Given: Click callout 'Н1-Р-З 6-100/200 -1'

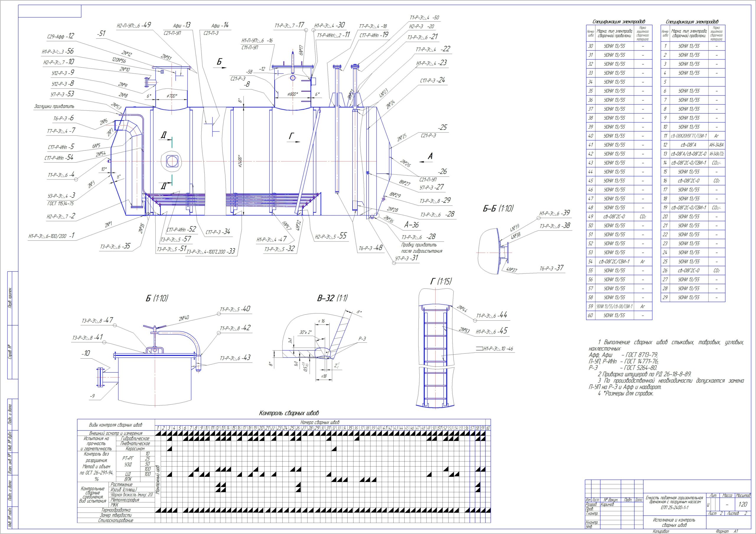Looking at the screenshot, I should pyautogui.click(x=51, y=236).
